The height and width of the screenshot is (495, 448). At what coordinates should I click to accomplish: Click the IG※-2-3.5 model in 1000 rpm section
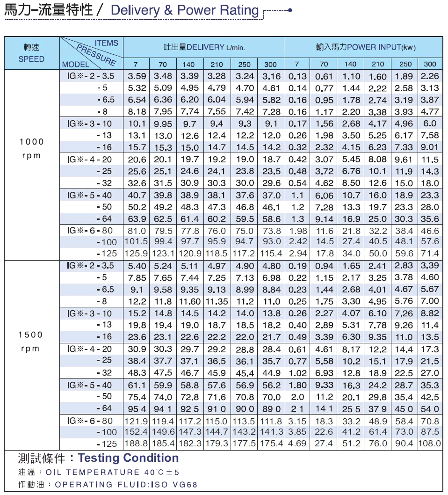[x=90, y=76]
